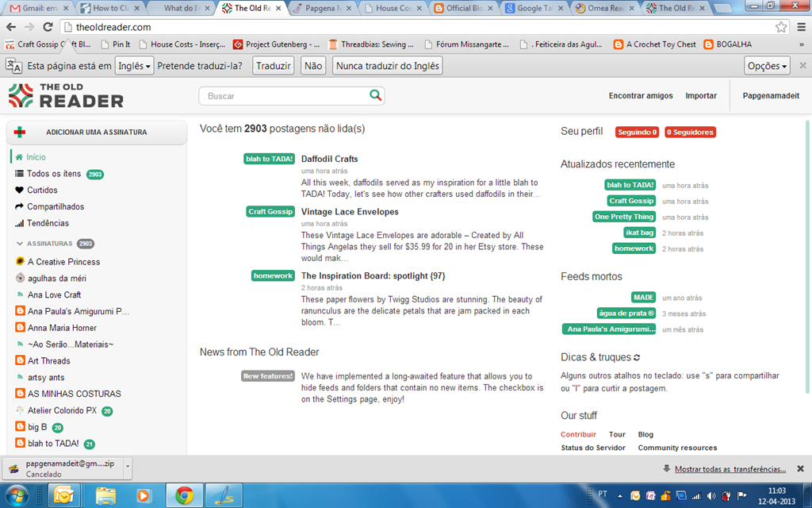
Task: Click the One Pretty Thing tag
Action: [623, 217]
